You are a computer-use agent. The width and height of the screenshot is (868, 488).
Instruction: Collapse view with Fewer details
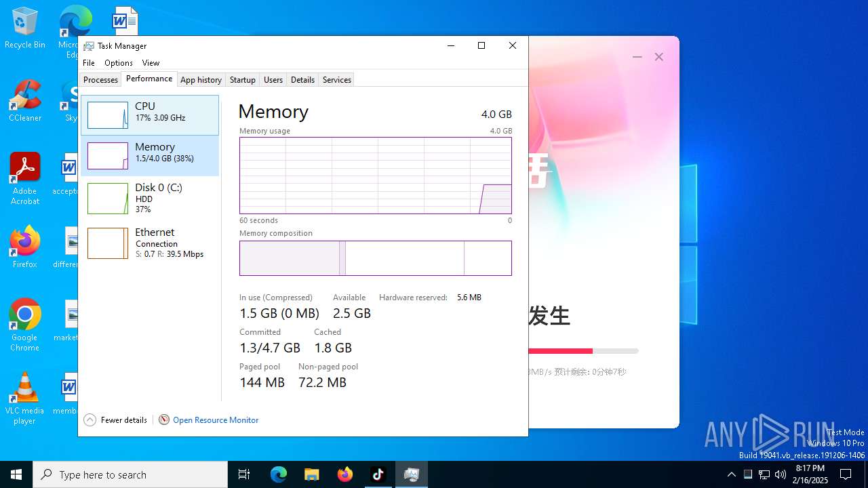point(115,420)
